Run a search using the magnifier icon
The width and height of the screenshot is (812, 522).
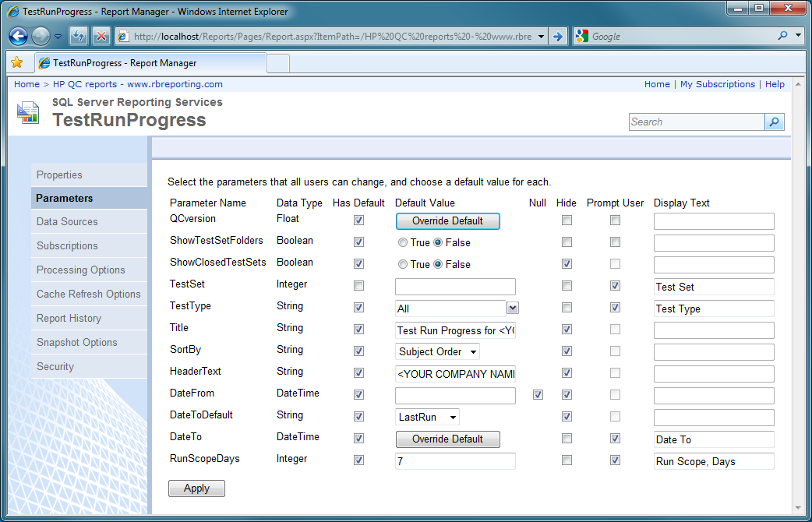coord(772,122)
